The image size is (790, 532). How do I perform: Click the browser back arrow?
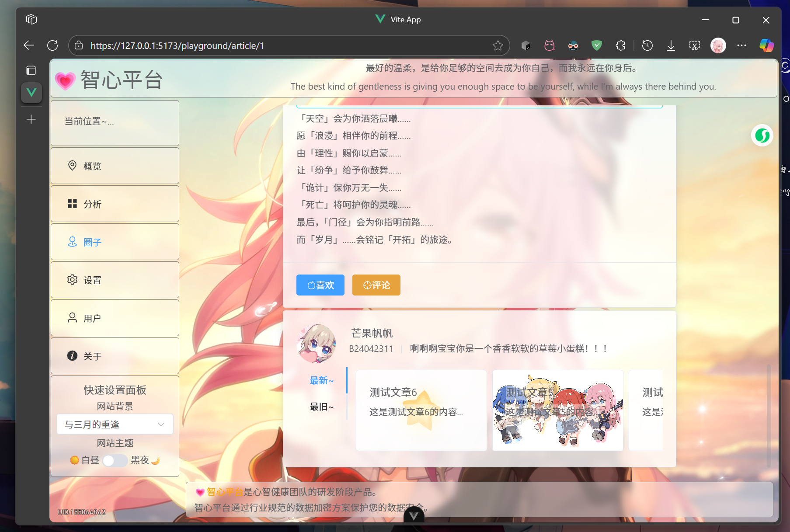click(29, 45)
